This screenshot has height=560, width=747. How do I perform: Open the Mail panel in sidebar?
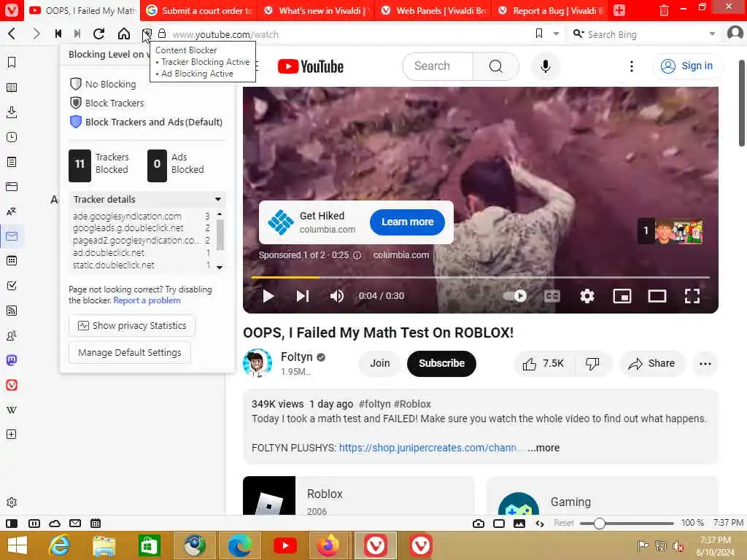tap(12, 236)
